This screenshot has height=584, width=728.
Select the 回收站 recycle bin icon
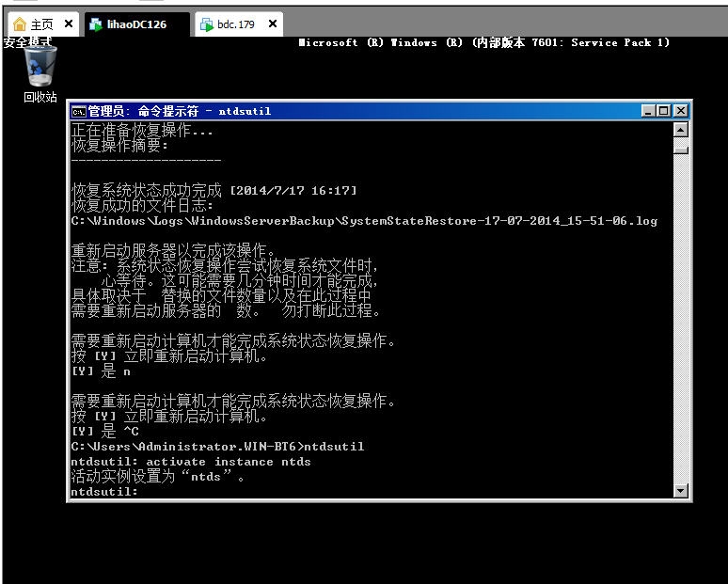(x=40, y=74)
